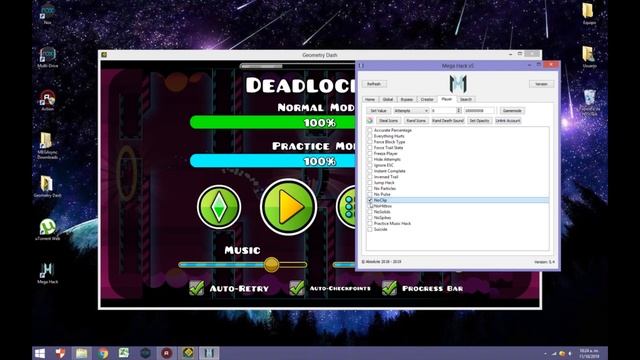This screenshot has width=640, height=360.
Task: Open the Mega Hack desktop shortcut
Action: pyautogui.click(x=47, y=273)
